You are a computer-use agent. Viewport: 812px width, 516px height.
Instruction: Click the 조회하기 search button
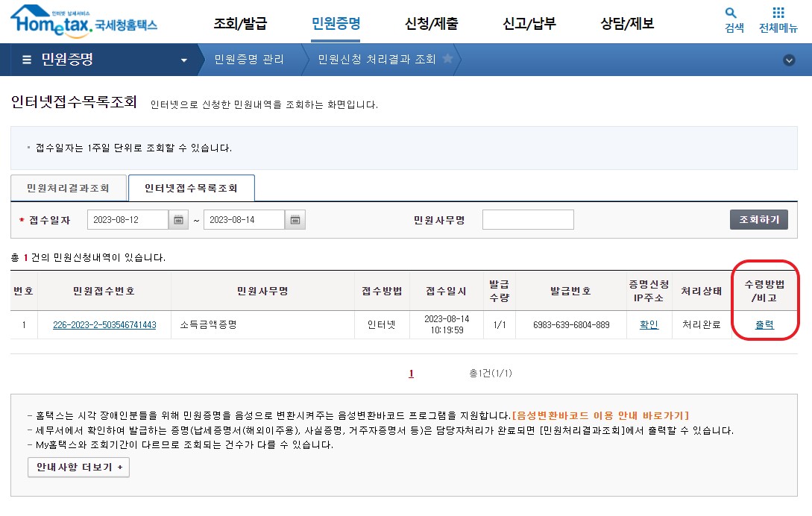coord(758,219)
